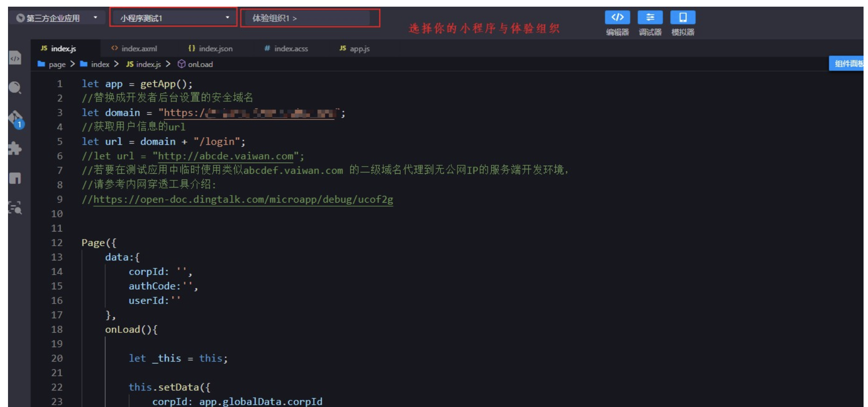Click the onLoad symbol breadcrumb
The height and width of the screenshot is (407, 868).
point(195,64)
